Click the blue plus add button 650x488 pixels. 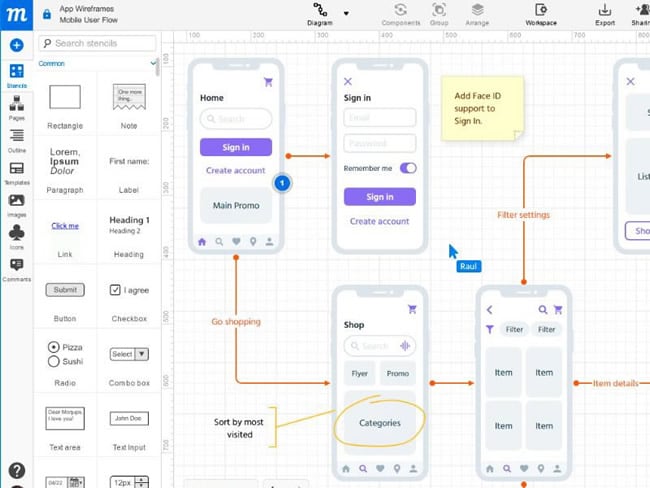(17, 45)
